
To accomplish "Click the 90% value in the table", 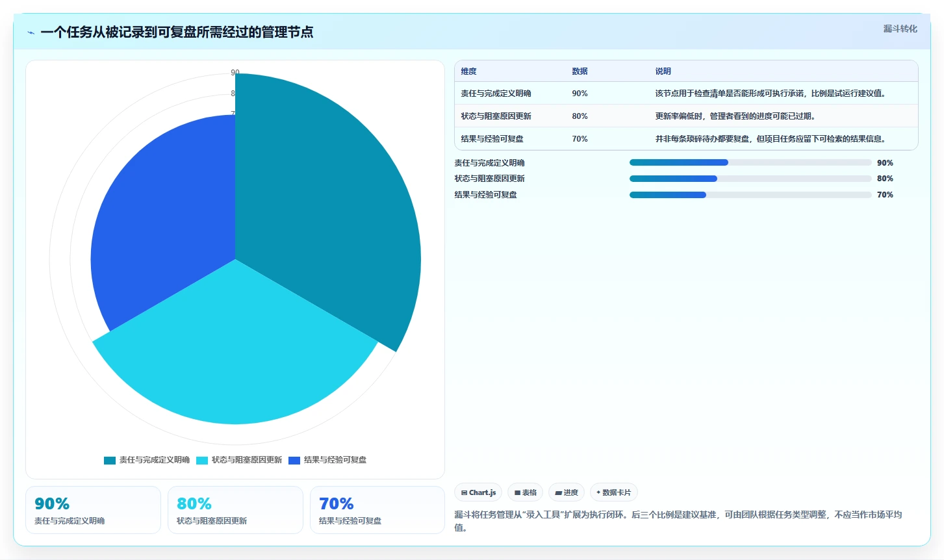I will (580, 94).
